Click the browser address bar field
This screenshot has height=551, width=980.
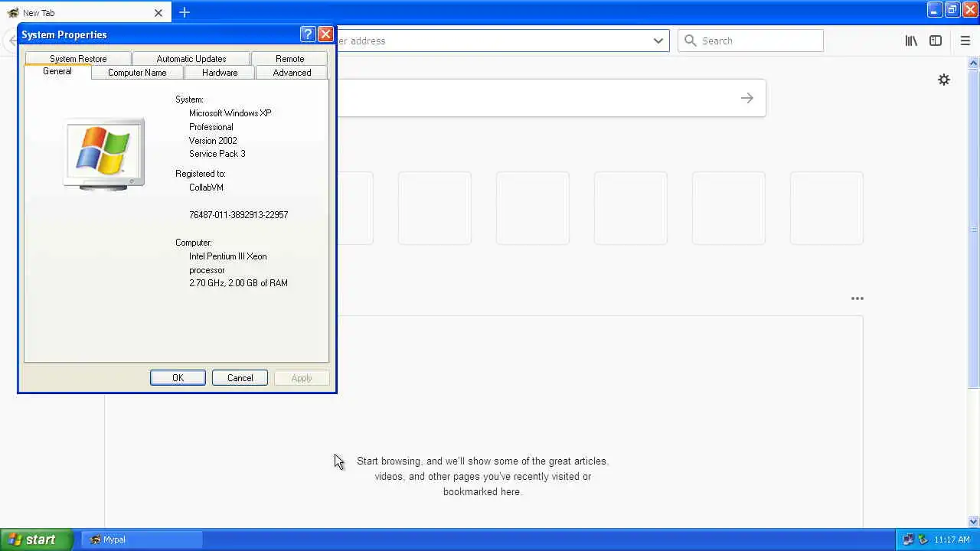pyautogui.click(x=501, y=41)
